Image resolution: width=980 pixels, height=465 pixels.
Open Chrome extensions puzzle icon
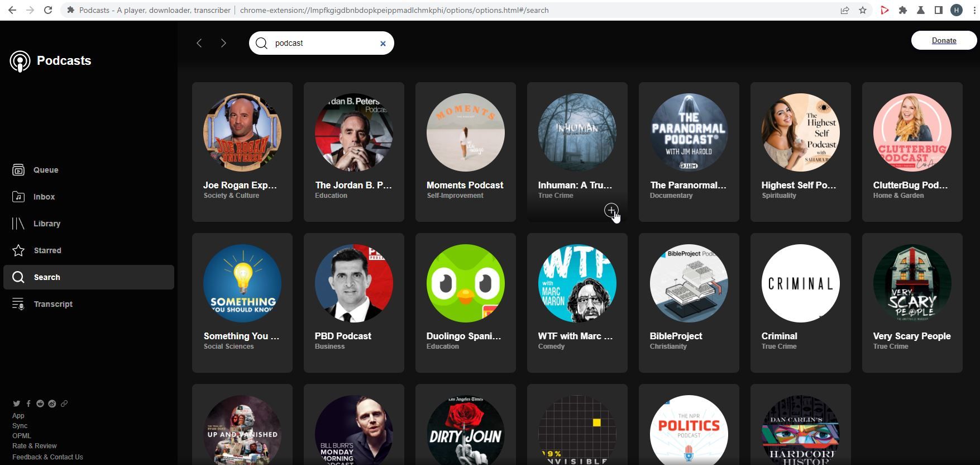pos(902,10)
